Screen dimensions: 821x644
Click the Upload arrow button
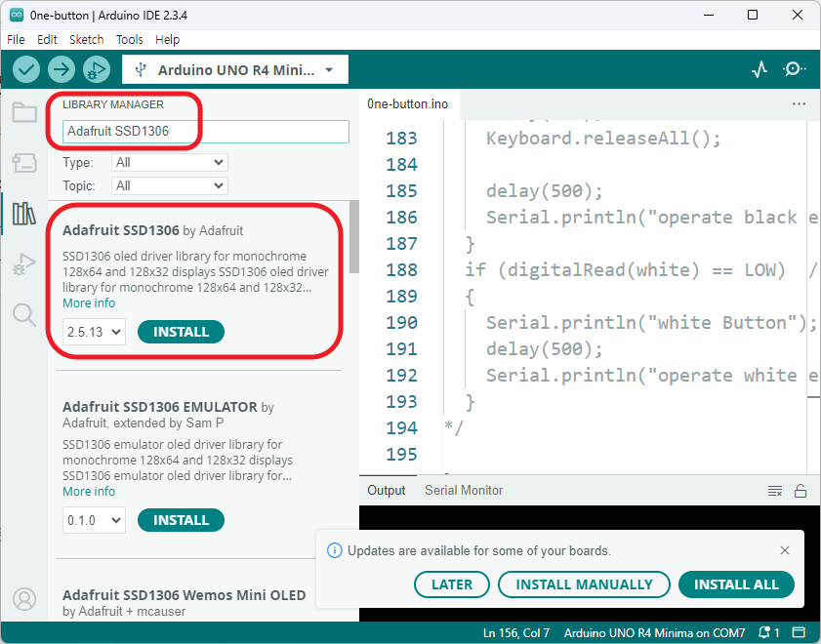[62, 69]
